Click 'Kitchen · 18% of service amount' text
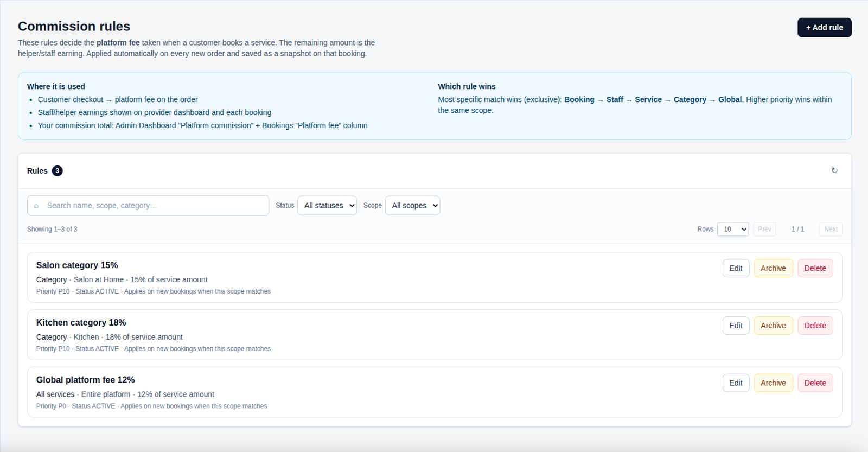868x452 pixels. pos(128,337)
